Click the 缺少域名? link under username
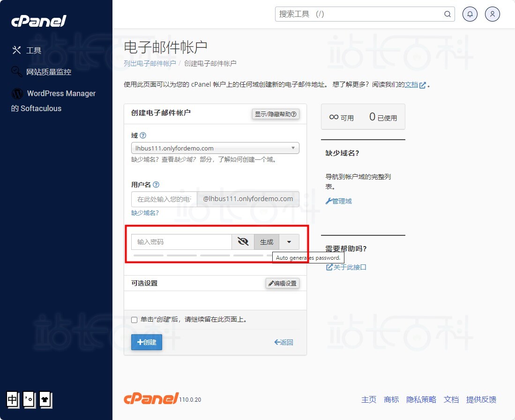The image size is (515, 420). pyautogui.click(x=145, y=213)
